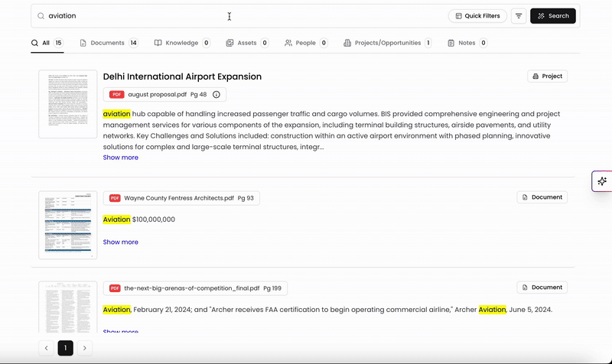Viewport: 612px width, 364px height.
Task: Click the magnifier icon in search box
Action: pyautogui.click(x=41, y=16)
